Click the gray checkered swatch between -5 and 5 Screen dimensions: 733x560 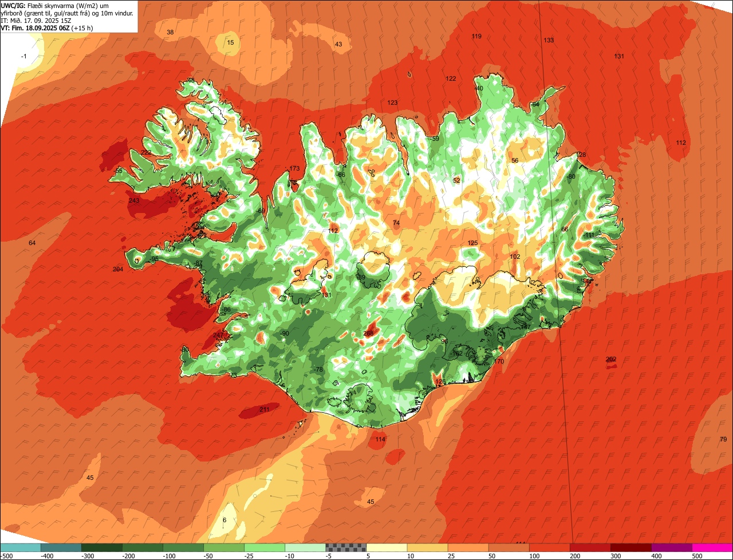pyautogui.click(x=346, y=547)
